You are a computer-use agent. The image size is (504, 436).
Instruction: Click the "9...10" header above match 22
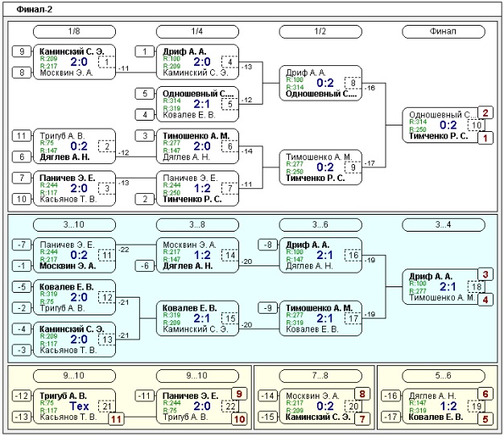click(197, 376)
